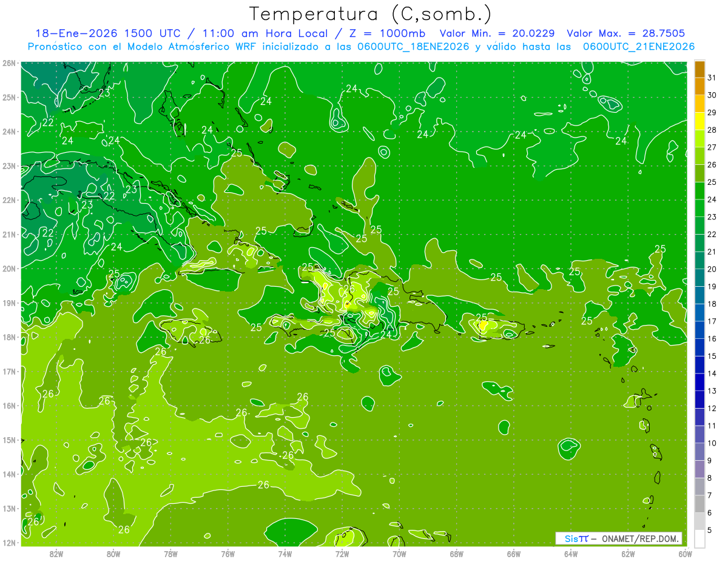Click the 17N latitude axis label
Viewport: 728px width, 562px height.
pyautogui.click(x=9, y=371)
